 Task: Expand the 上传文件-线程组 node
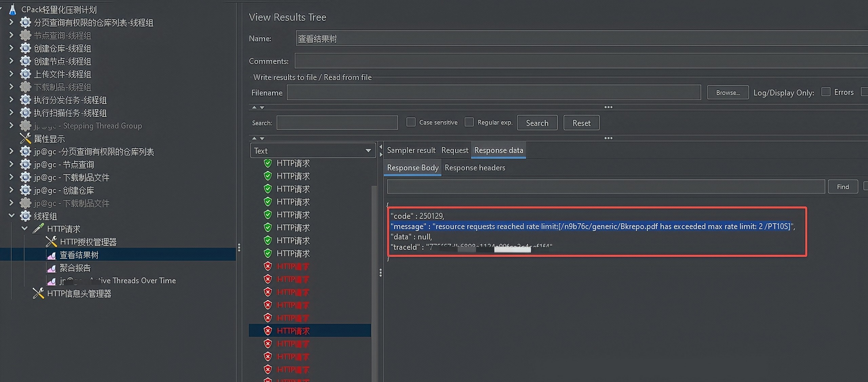click(12, 74)
